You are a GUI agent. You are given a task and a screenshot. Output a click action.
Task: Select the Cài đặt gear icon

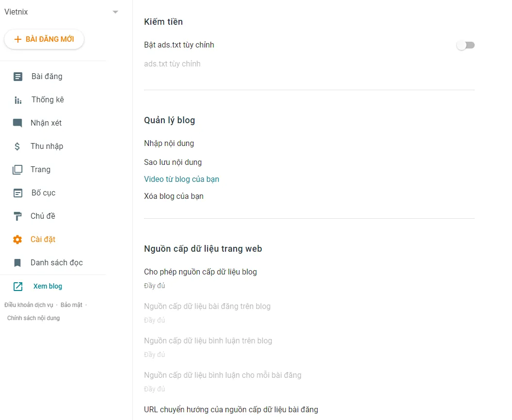[x=17, y=239]
